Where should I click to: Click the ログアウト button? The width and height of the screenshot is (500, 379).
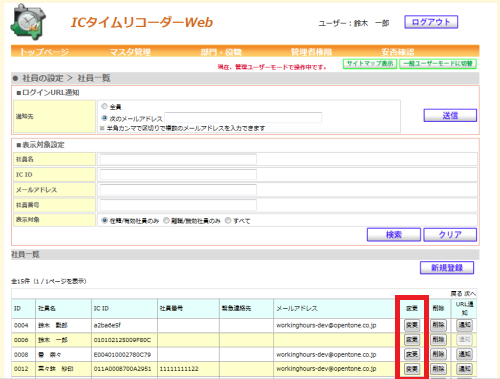[431, 22]
